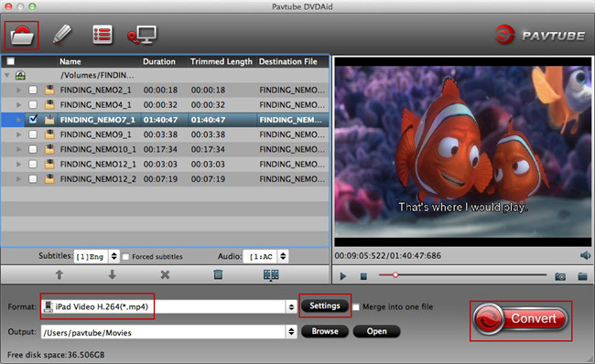
Task: Open snapshot folder icon beside camera
Action: point(582,276)
